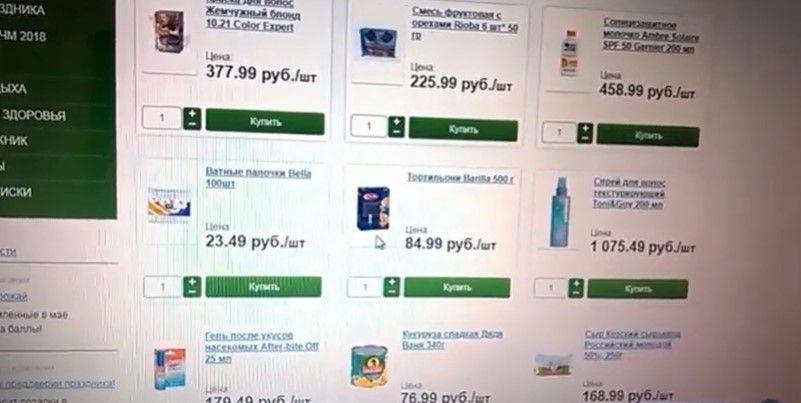This screenshot has height=403, width=801.
Task: Open the Тортильони Barilla 500 г link
Action: coord(460,178)
